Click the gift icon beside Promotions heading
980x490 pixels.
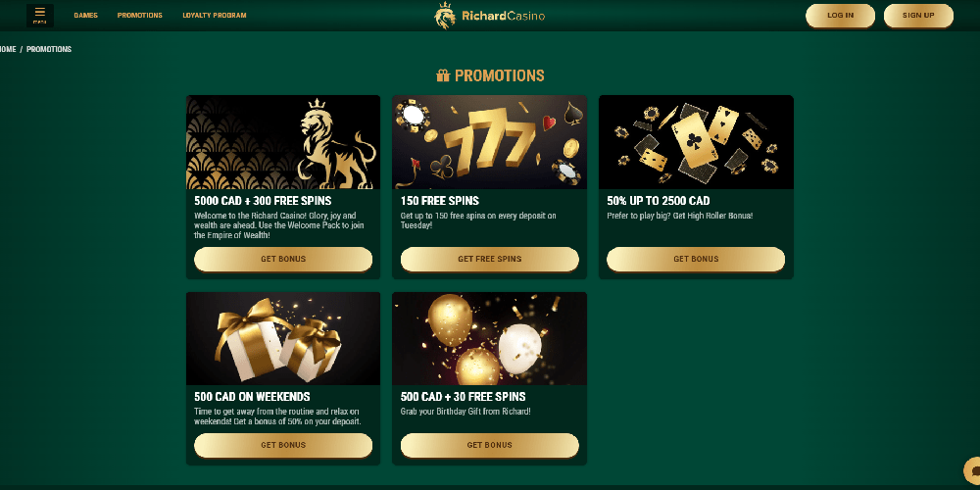(x=443, y=75)
